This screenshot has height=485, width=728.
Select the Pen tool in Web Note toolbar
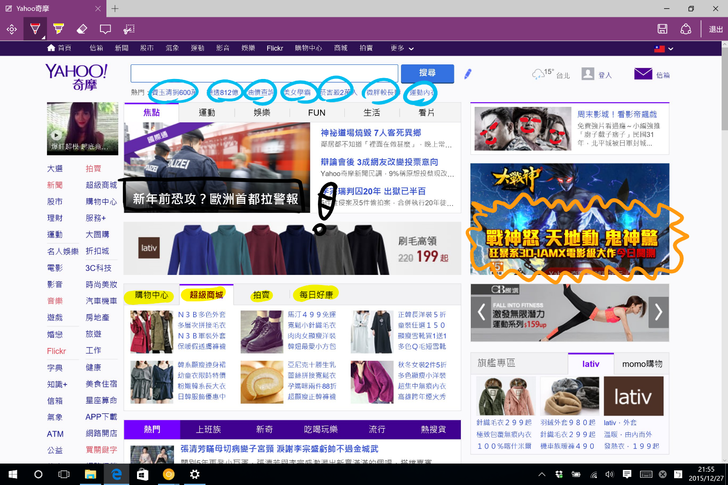click(x=35, y=29)
